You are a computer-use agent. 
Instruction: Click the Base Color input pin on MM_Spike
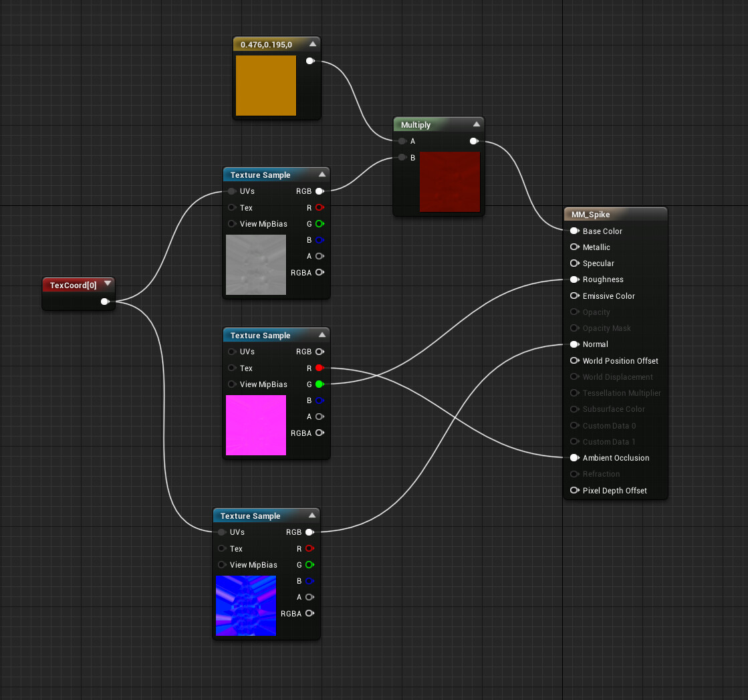[574, 231]
